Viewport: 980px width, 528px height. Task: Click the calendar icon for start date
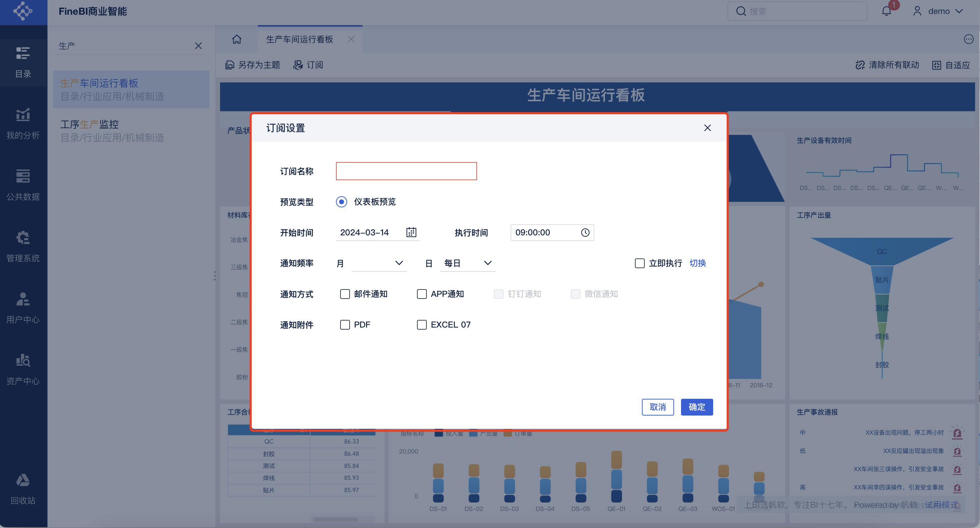[x=411, y=232]
